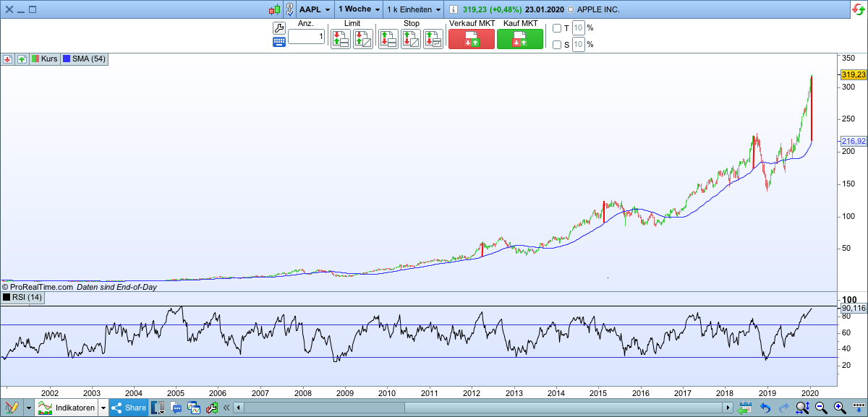Screen dimensions: 868x417
Task: Click the Anz. quantity input field
Action: pos(307,38)
